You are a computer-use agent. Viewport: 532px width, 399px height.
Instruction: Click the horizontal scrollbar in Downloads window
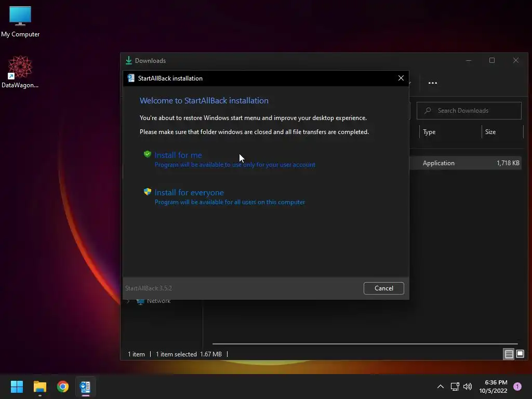point(365,344)
